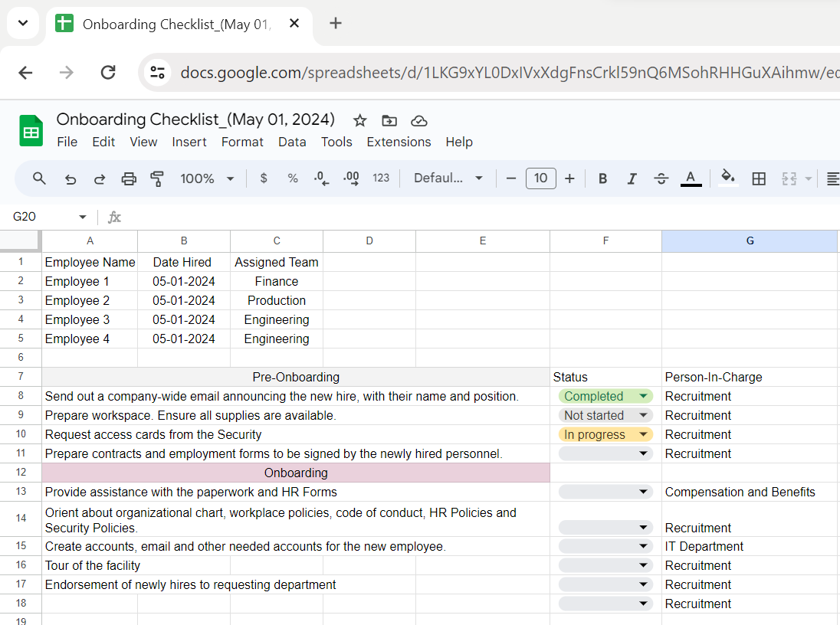Viewport: 840px width, 625px height.
Task: Open the borders menu
Action: tap(759, 178)
